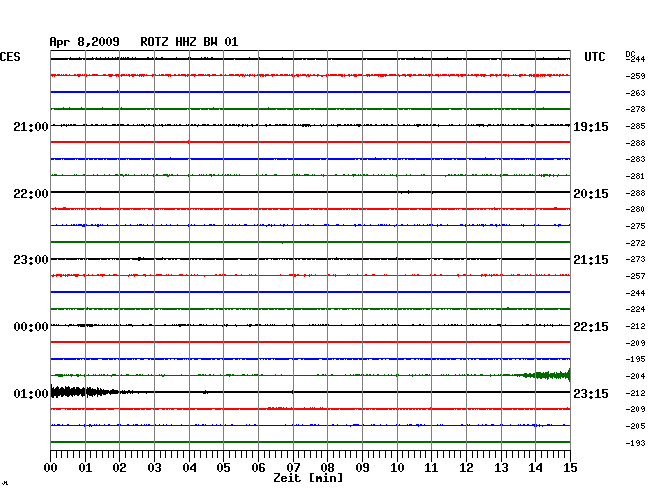The height and width of the screenshot is (494, 650).
Task: Click the '12' minute axis label
Action: (x=466, y=468)
